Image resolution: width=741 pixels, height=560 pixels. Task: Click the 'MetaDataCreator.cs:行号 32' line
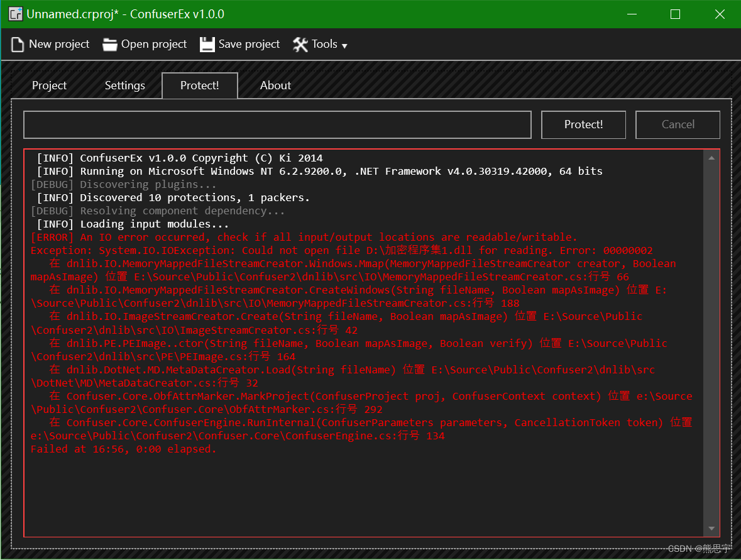pos(145,383)
